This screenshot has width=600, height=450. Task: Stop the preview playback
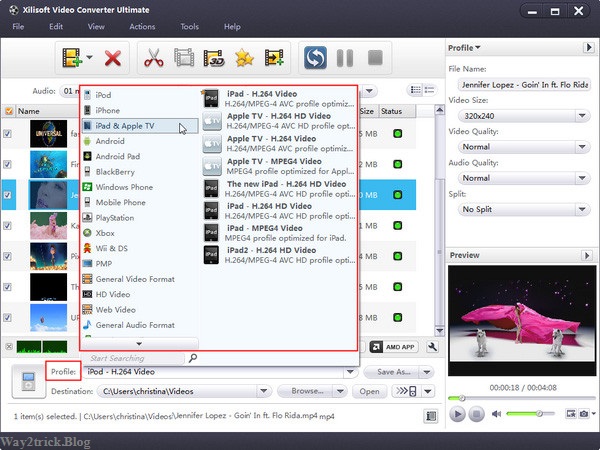point(476,414)
